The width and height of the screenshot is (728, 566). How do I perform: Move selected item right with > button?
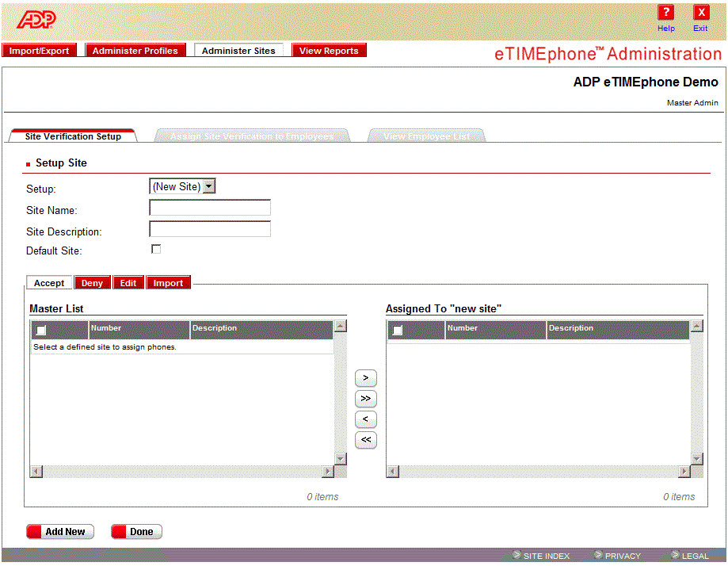(366, 378)
